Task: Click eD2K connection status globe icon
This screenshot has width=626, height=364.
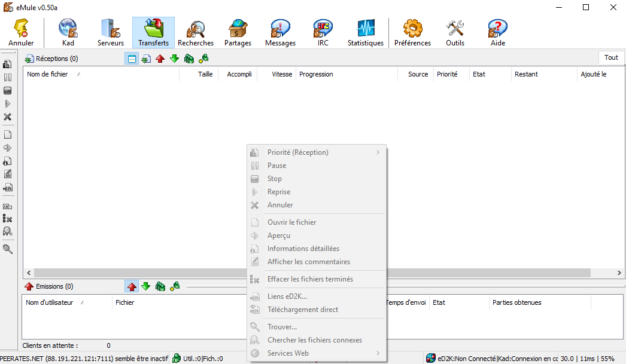Action: point(431,359)
